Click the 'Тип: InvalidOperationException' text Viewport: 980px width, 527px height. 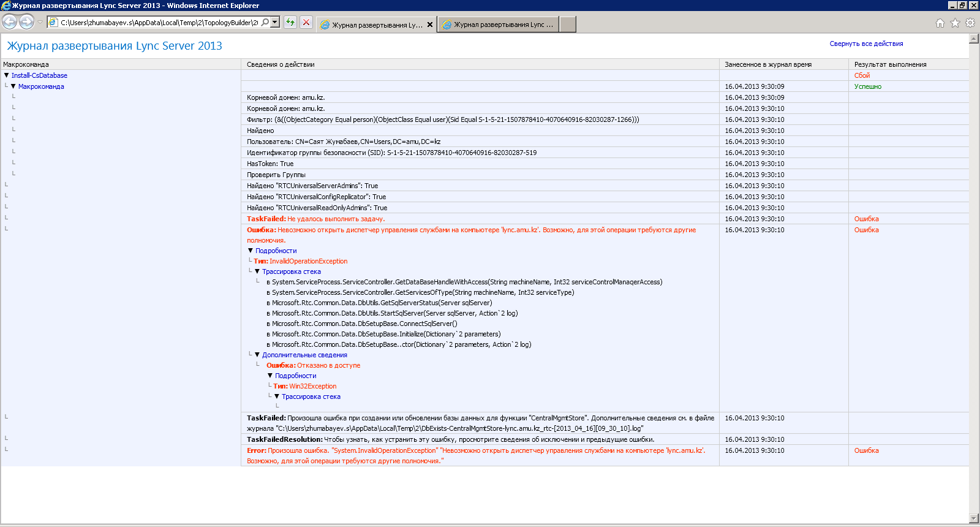coord(300,261)
